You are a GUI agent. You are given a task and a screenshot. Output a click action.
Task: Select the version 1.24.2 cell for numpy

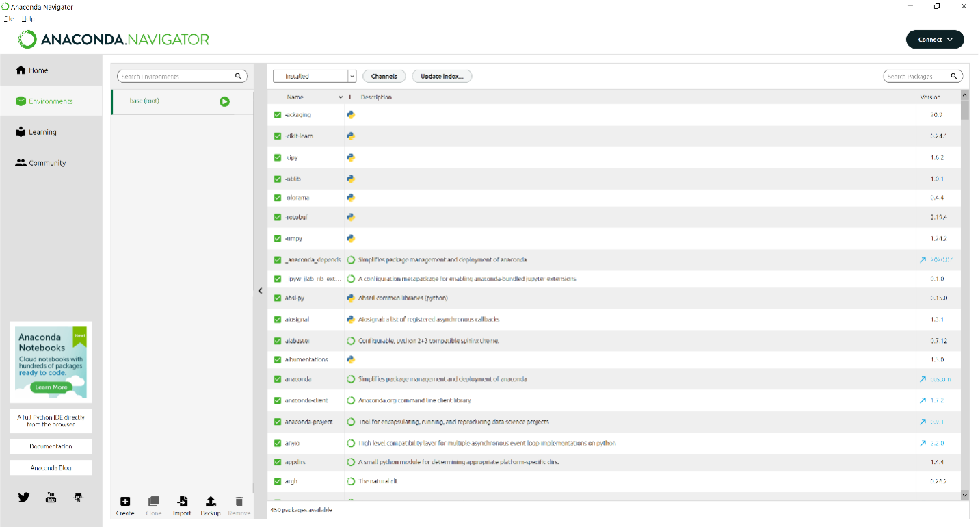click(937, 239)
